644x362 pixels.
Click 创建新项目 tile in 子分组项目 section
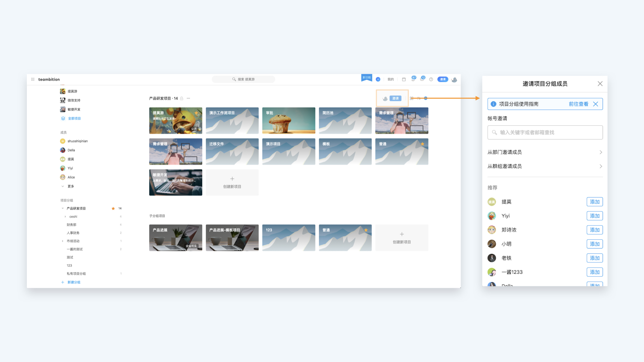click(x=402, y=238)
